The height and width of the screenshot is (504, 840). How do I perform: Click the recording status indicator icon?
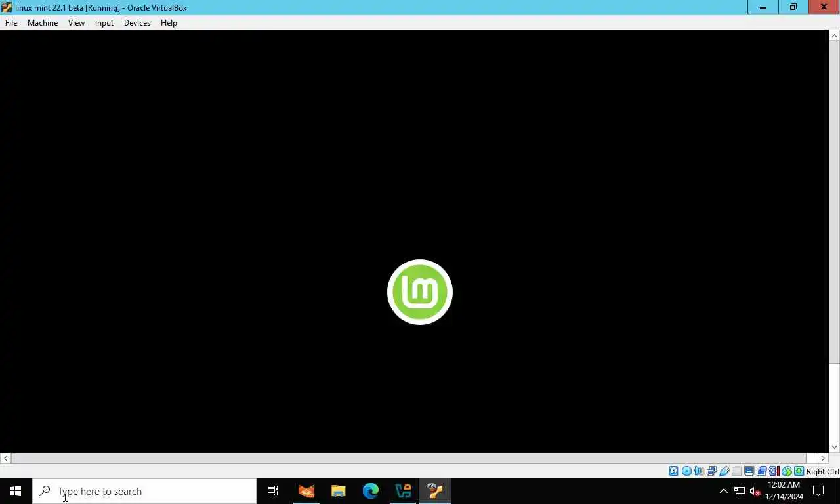[x=761, y=471]
